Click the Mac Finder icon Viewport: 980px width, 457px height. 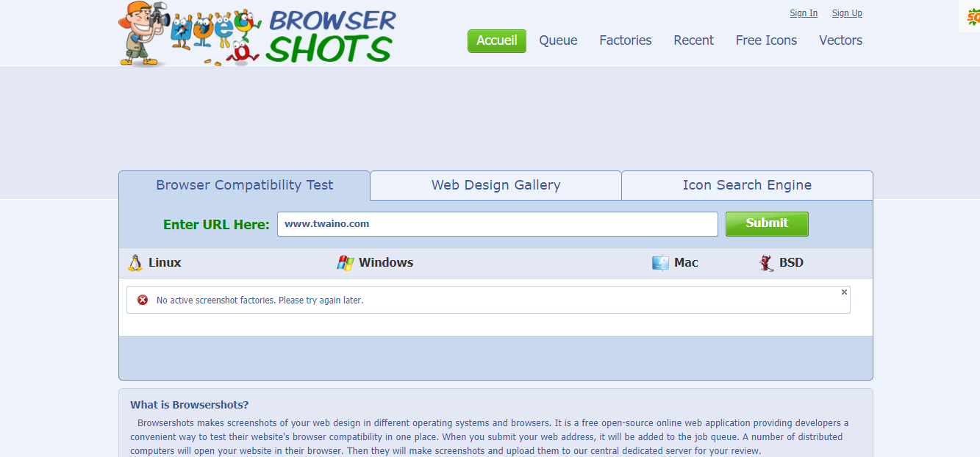660,263
